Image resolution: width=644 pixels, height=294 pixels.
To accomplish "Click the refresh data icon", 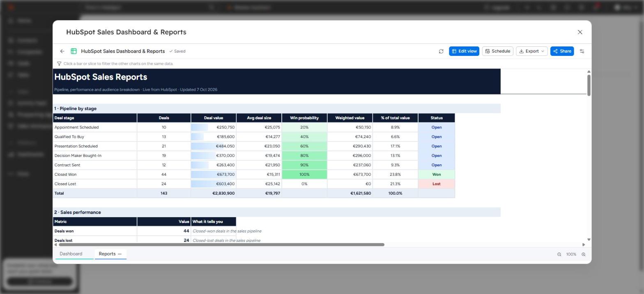I will (x=441, y=51).
